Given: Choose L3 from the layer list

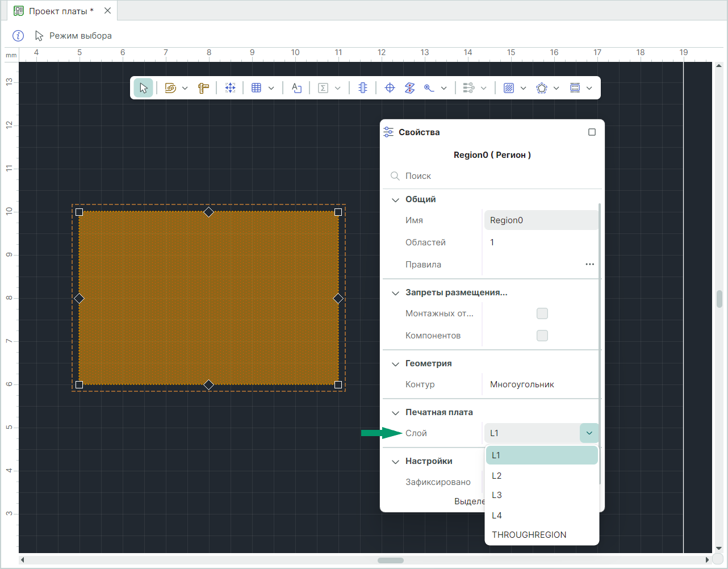Looking at the screenshot, I should coord(497,495).
